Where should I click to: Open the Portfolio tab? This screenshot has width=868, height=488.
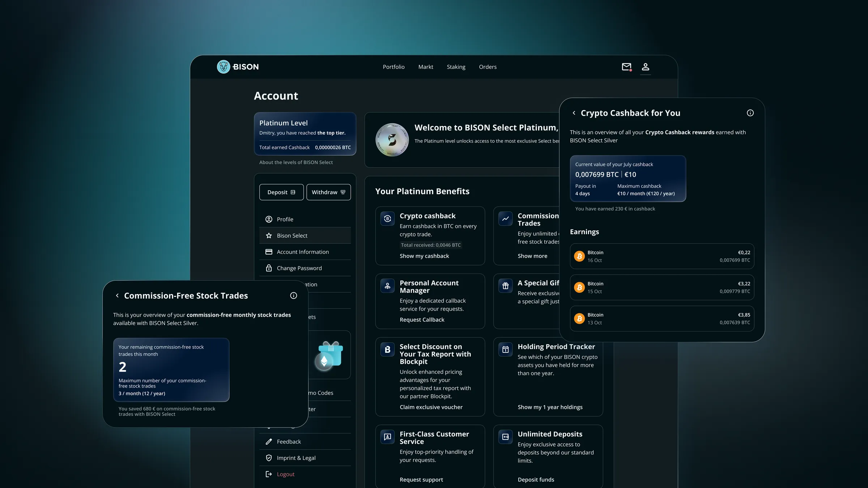coord(394,67)
